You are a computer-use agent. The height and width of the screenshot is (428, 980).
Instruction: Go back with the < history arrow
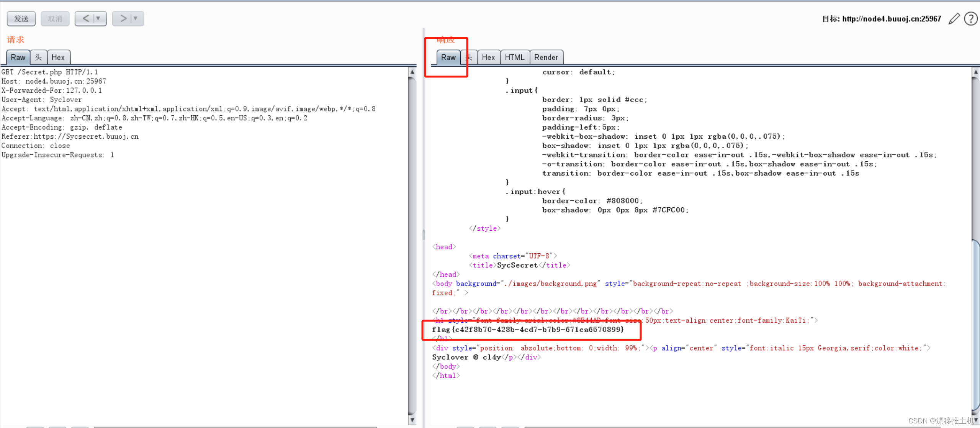(86, 18)
